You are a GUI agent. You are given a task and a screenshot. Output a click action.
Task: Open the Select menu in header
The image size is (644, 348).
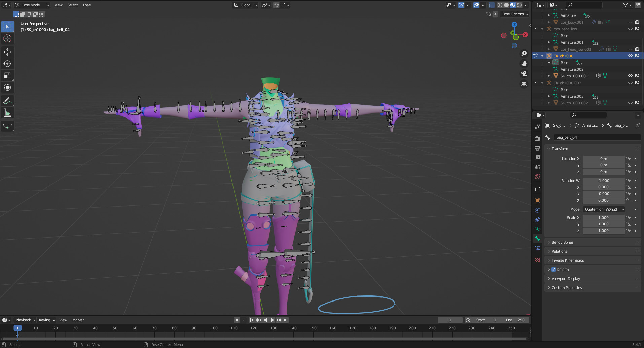click(x=73, y=5)
